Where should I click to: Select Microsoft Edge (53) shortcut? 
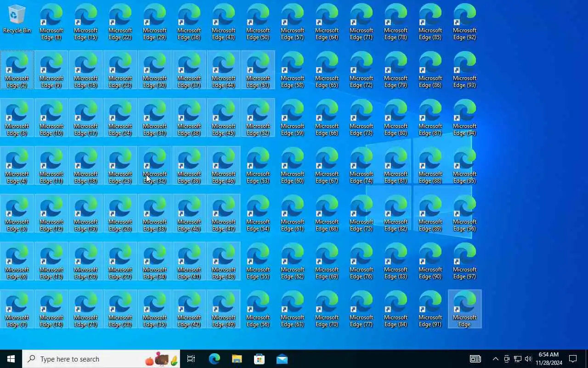(258, 166)
